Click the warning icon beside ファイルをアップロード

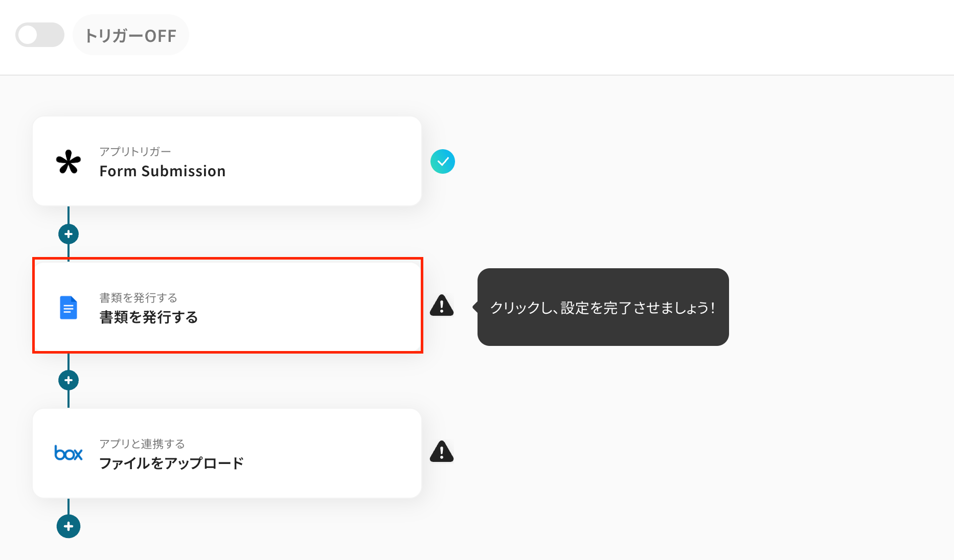(442, 452)
